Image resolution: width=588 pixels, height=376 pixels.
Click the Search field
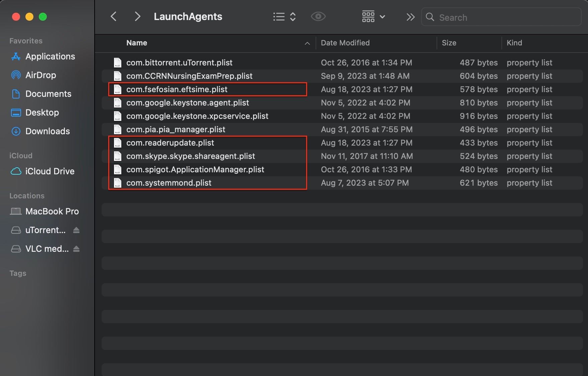tap(501, 17)
